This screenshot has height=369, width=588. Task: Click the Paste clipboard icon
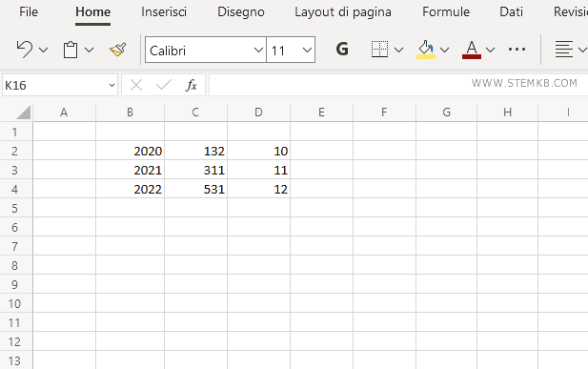tap(71, 50)
